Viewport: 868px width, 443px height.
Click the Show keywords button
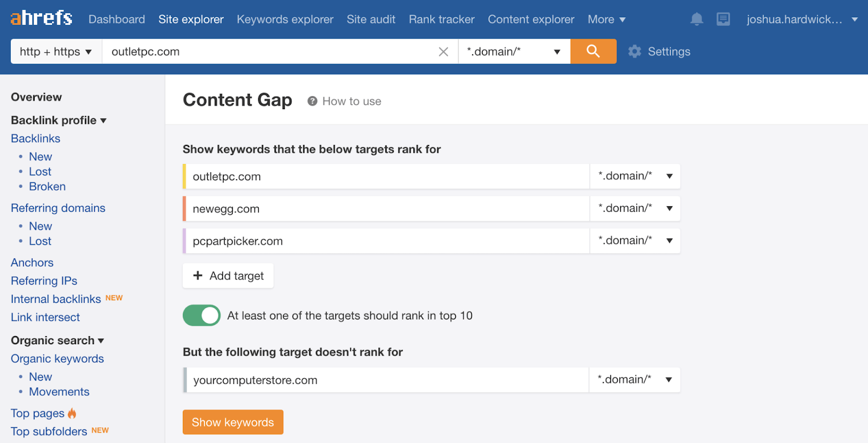coord(233,422)
